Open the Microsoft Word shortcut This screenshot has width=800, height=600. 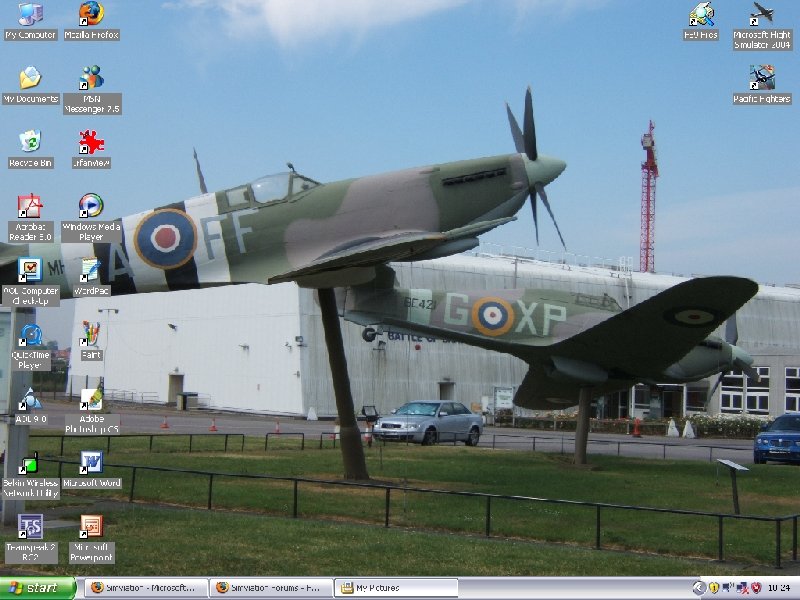pos(91,463)
